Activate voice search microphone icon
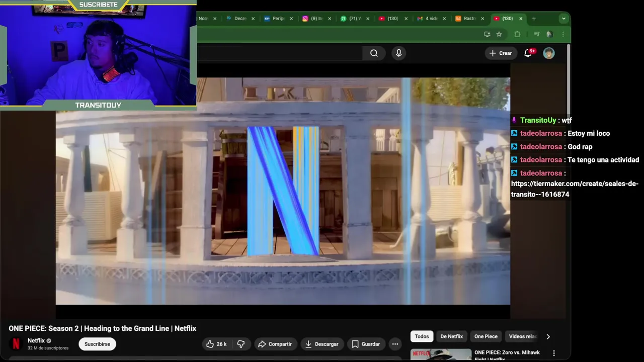 click(x=398, y=53)
